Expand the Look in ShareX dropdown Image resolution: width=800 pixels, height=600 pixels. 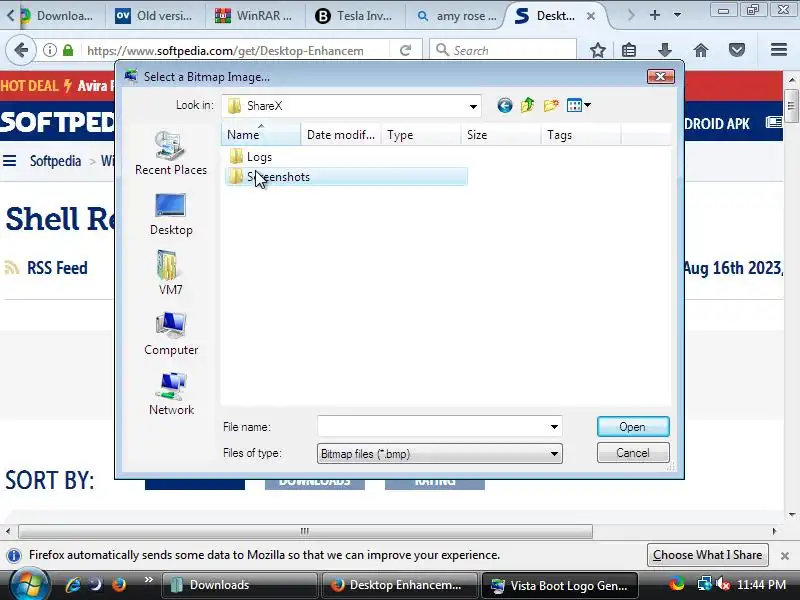click(473, 106)
